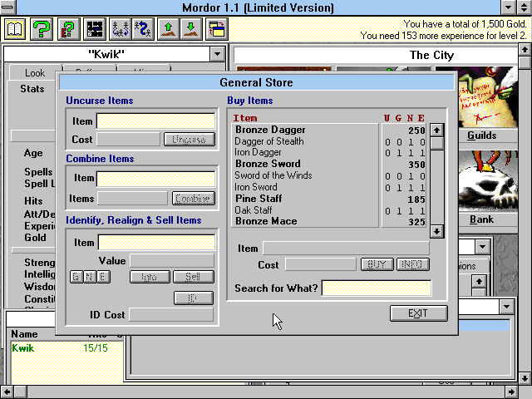Screen dimensions: 532x399
Task: Click the question mark with red E icon
Action: point(68,29)
